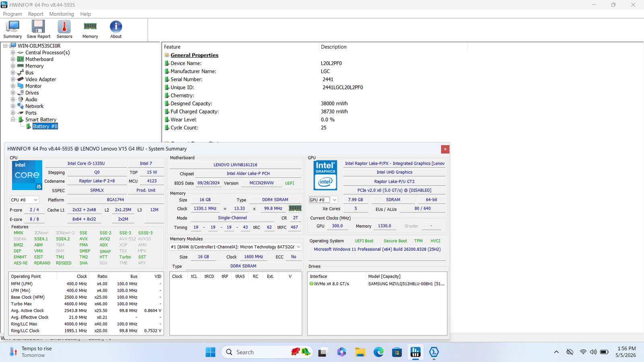Click the NVMe green checkmark icon
644x362 pixels.
tap(311, 284)
